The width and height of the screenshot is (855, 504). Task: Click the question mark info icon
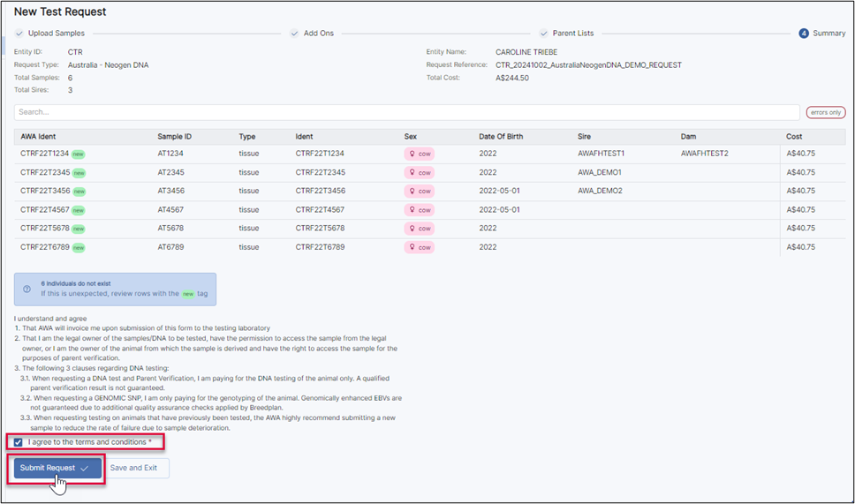click(x=26, y=290)
